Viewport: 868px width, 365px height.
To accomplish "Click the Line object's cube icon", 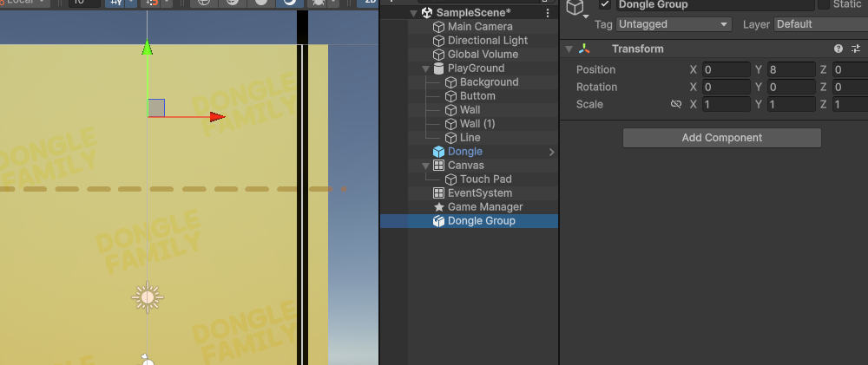I will [x=450, y=138].
